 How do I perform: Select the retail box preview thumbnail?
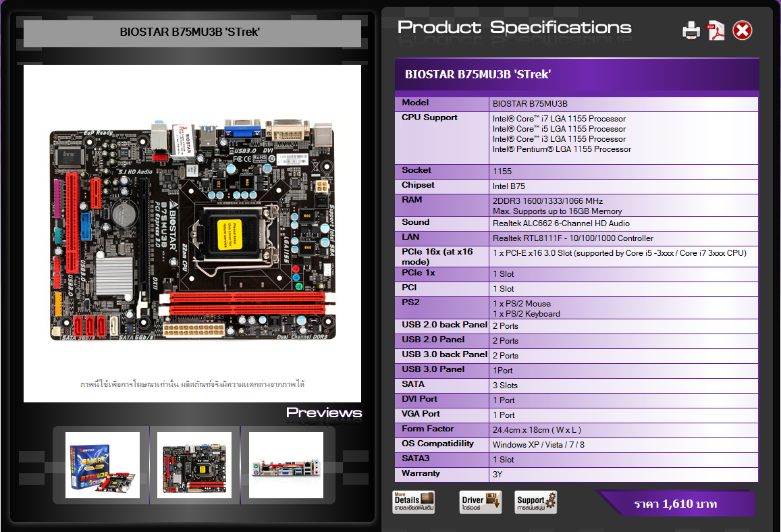[x=103, y=464]
